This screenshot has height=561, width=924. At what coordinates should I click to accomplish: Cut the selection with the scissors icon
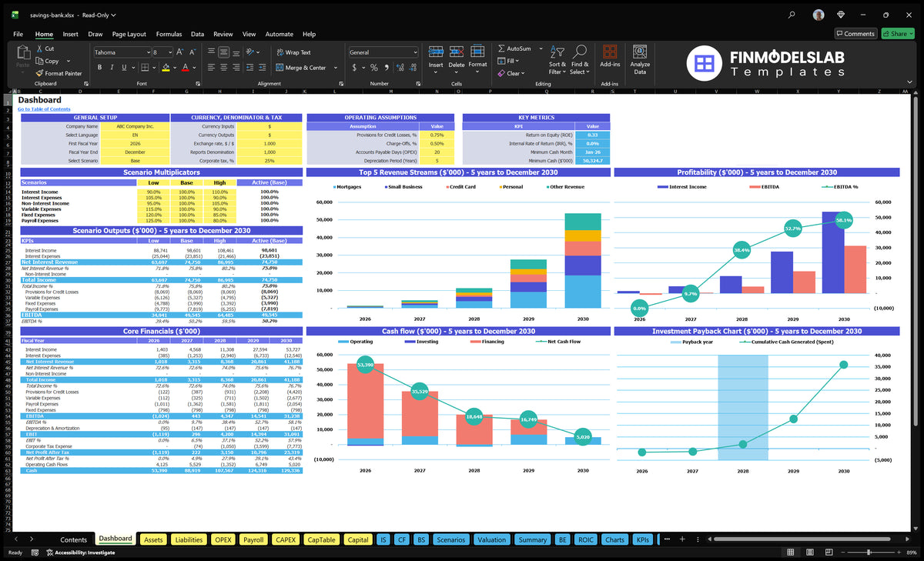click(45, 48)
